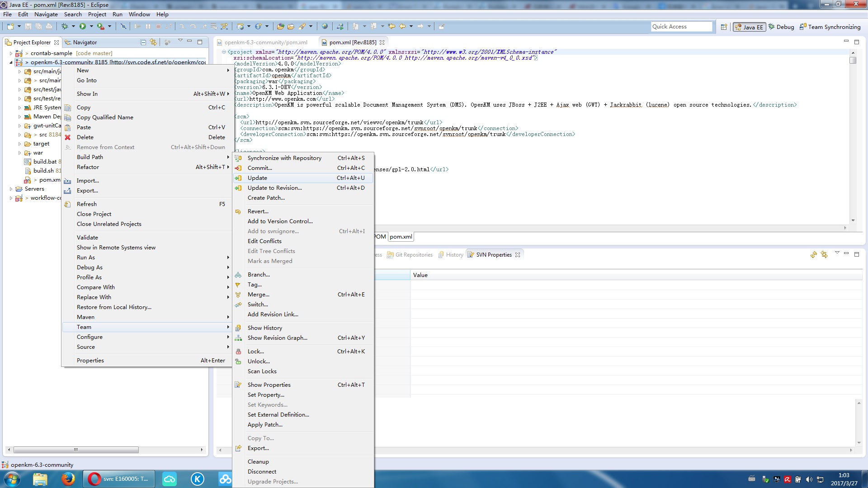868x488 pixels.
Task: Toggle Link with Editor in Project Explorer
Action: [154, 42]
